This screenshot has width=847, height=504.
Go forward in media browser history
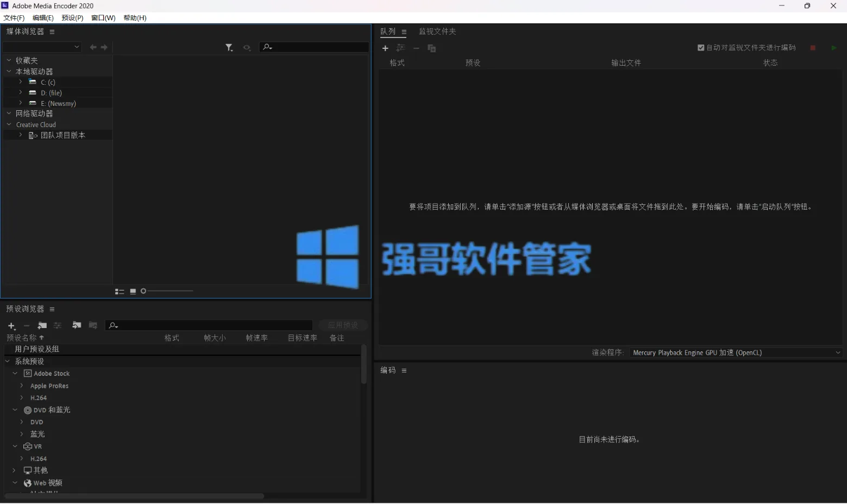click(104, 47)
